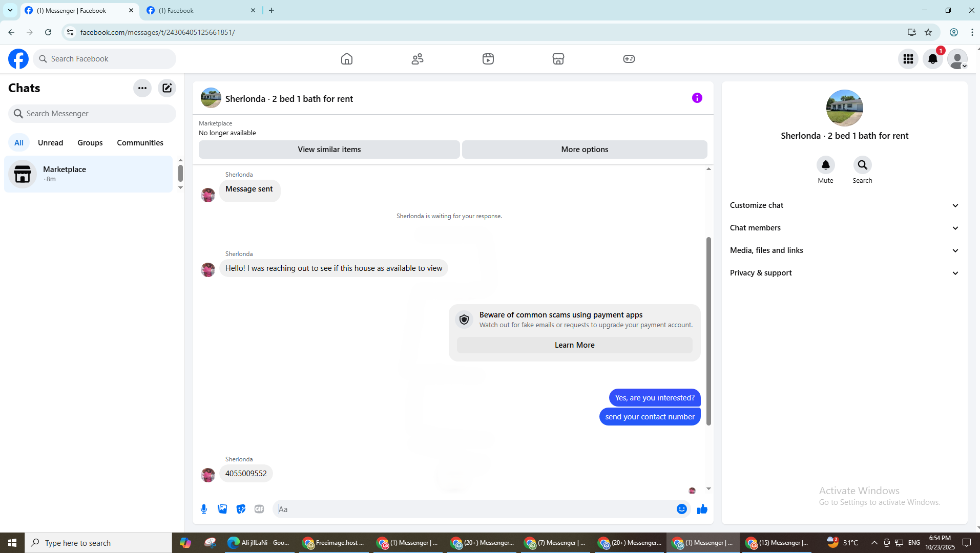
Task: Go to the Home feed icon
Action: tap(347, 59)
